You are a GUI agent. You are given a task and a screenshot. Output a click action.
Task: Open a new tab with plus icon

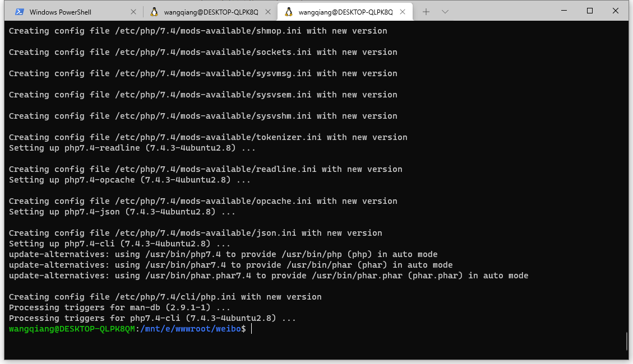point(426,12)
